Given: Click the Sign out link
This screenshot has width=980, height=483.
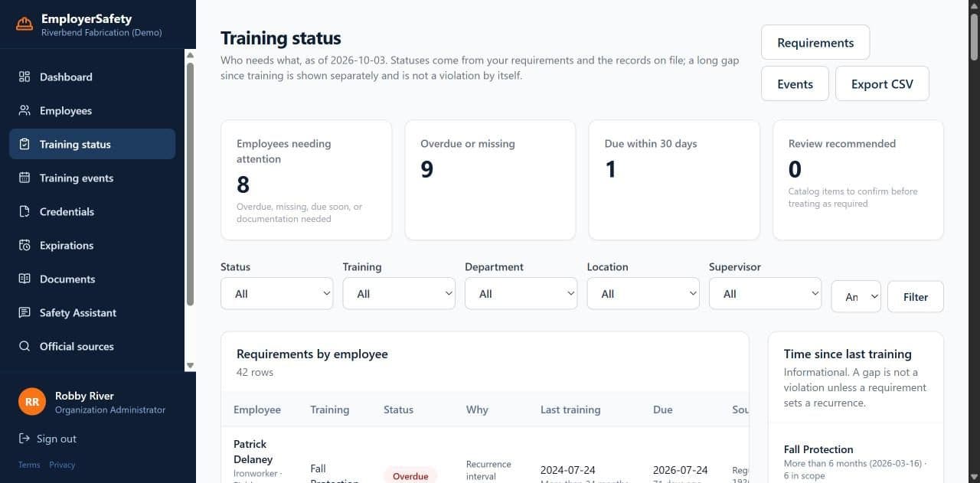Looking at the screenshot, I should pos(47,439).
